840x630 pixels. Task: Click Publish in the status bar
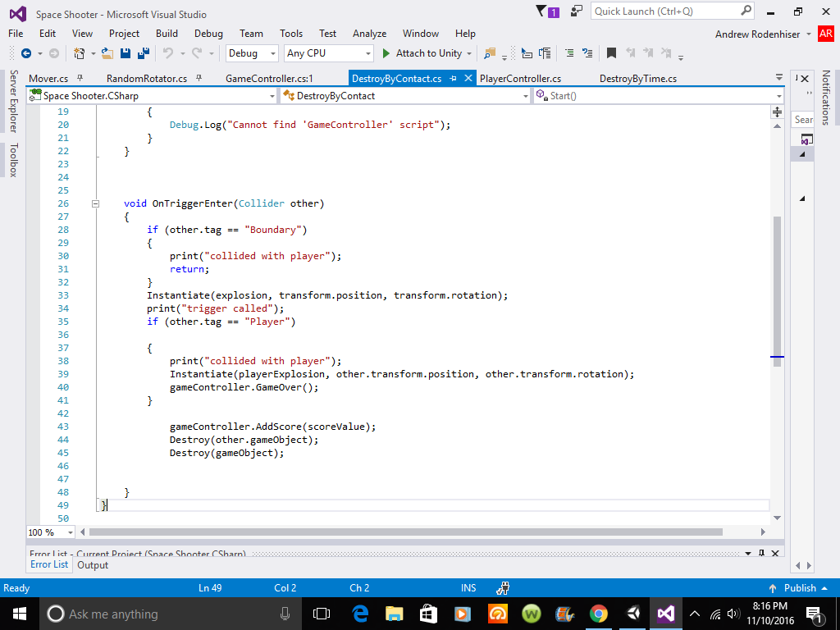pos(799,588)
